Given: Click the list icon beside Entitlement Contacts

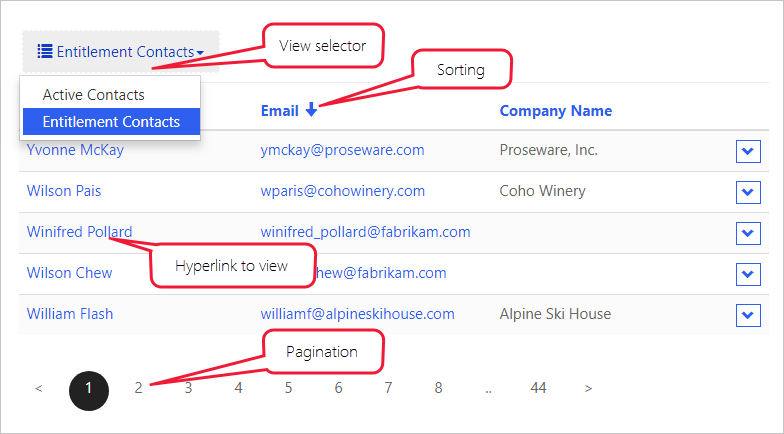Looking at the screenshot, I should [x=45, y=51].
